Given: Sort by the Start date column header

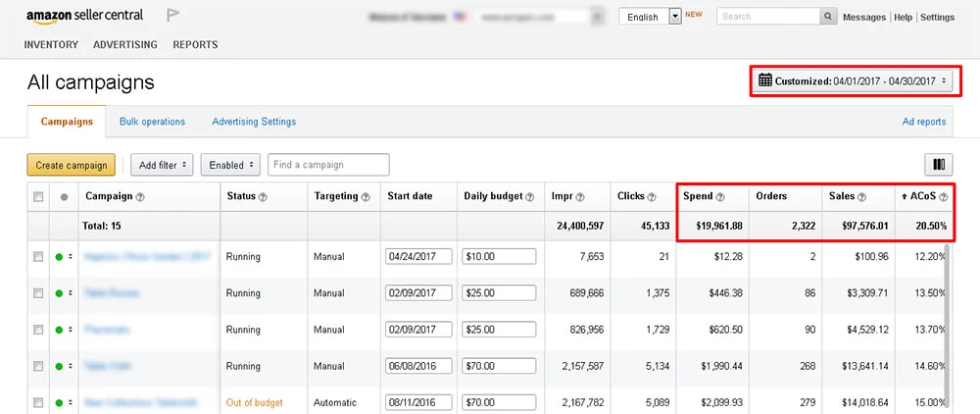Looking at the screenshot, I should [410, 196].
